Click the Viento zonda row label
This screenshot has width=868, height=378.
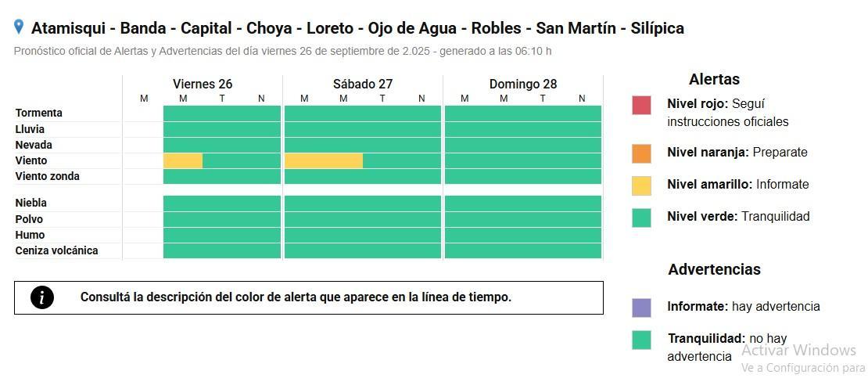[x=48, y=176]
